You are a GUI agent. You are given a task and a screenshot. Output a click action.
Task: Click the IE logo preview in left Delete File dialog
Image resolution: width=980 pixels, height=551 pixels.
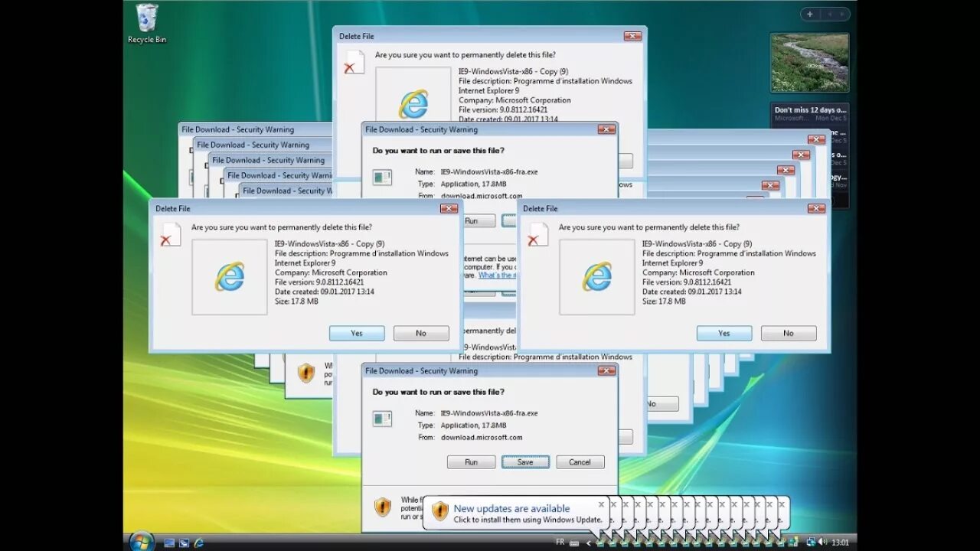[230, 277]
